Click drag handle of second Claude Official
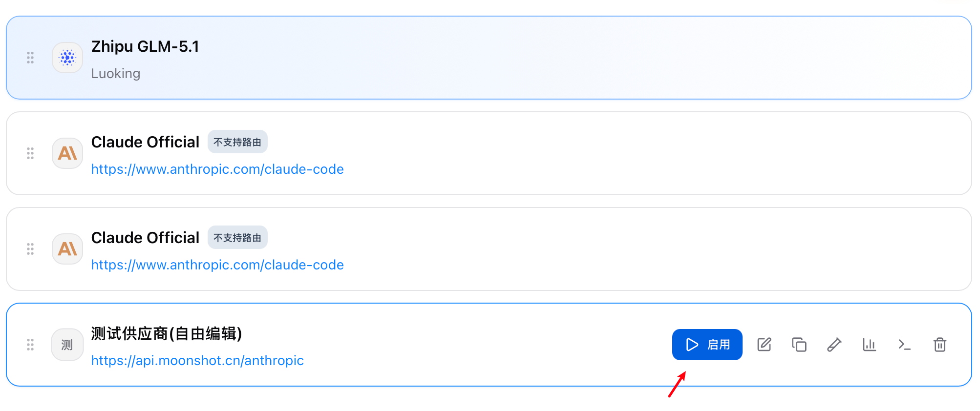 pyautogui.click(x=30, y=249)
